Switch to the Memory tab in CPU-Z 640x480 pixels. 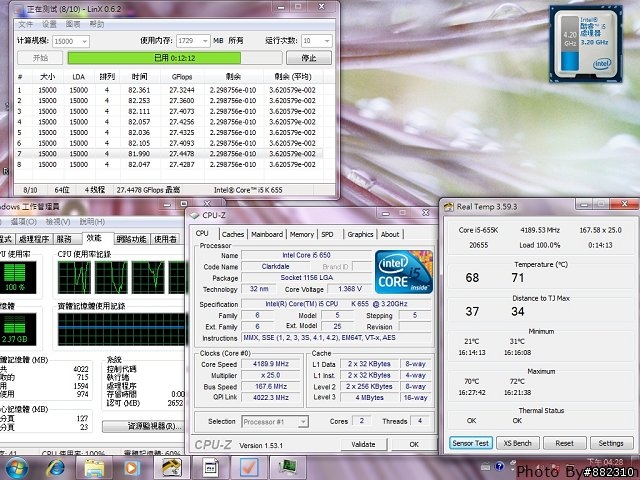pos(302,234)
